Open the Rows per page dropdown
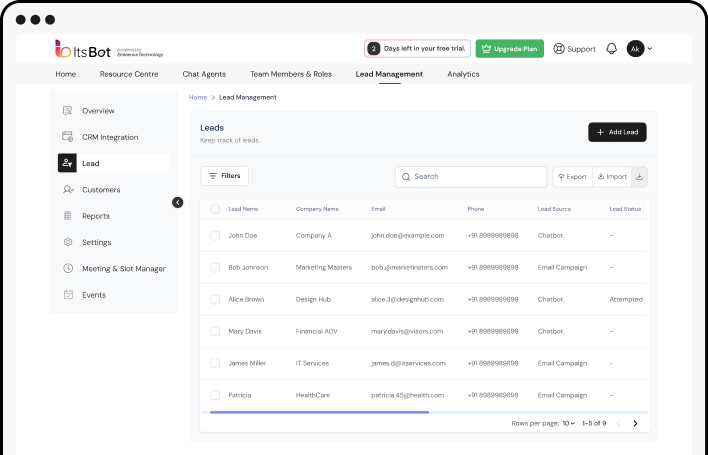The width and height of the screenshot is (708, 455). [568, 423]
